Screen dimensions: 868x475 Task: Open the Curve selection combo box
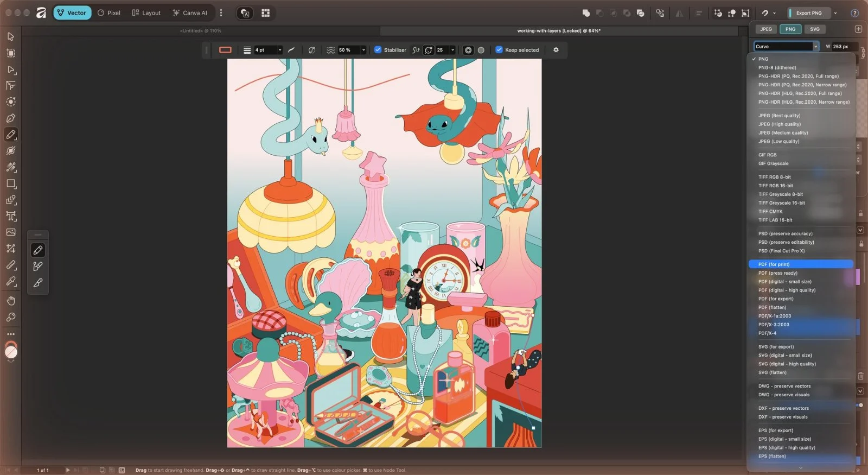pos(786,46)
